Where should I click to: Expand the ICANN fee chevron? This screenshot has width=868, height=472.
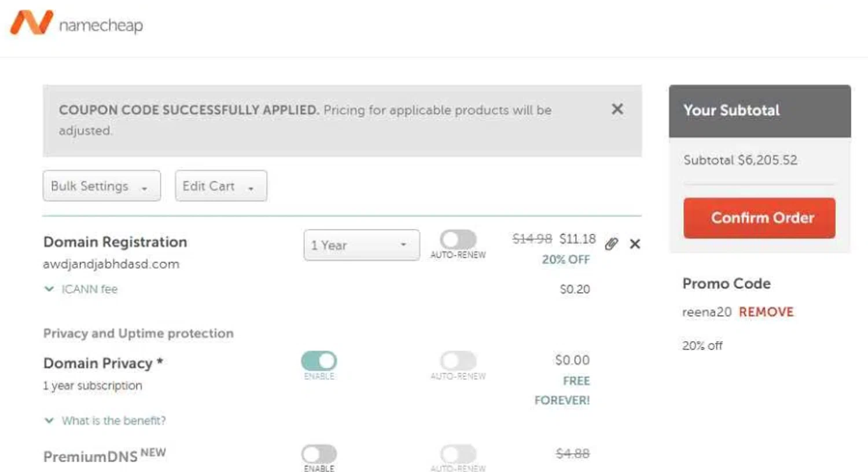(x=49, y=289)
